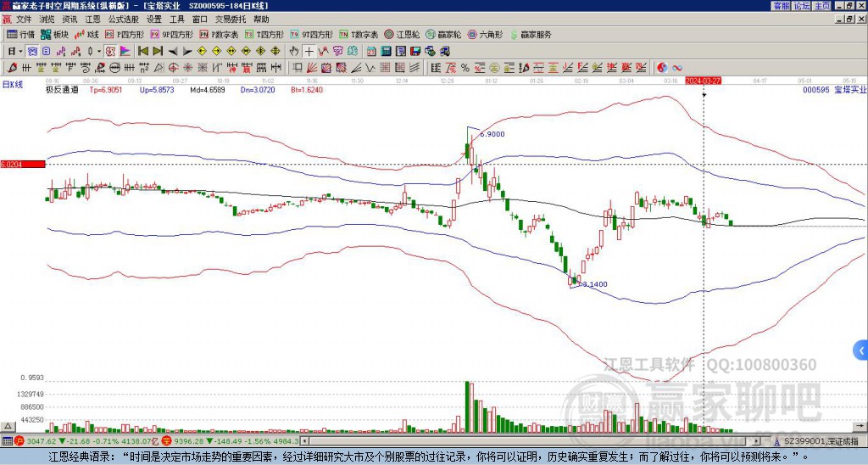
Task: Click the 极反通道 indicator label
Action: tap(63, 89)
